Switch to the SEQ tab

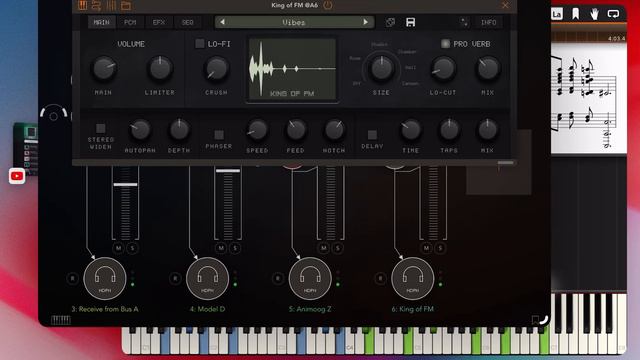tap(187, 22)
